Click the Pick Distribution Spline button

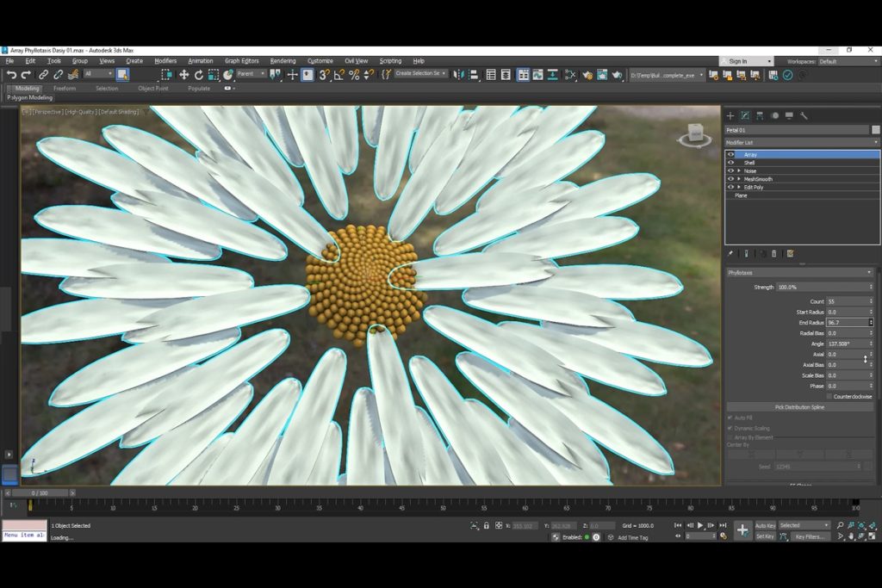[803, 406]
